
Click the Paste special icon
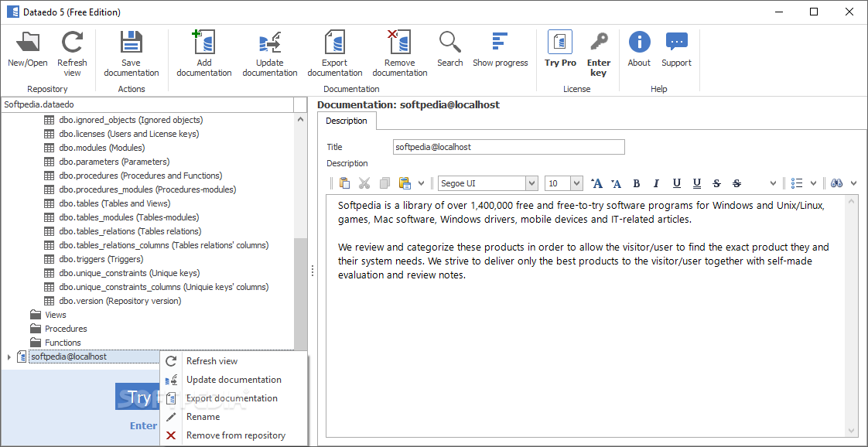[405, 183]
